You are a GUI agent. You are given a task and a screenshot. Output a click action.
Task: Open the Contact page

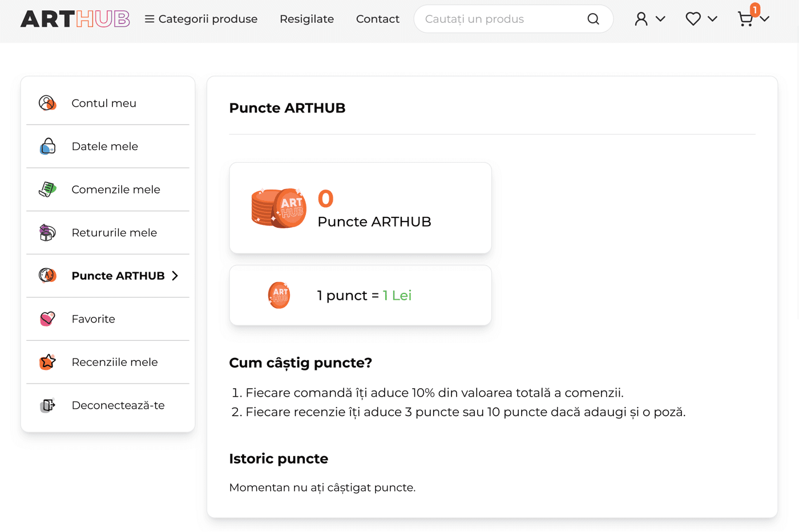tap(378, 19)
